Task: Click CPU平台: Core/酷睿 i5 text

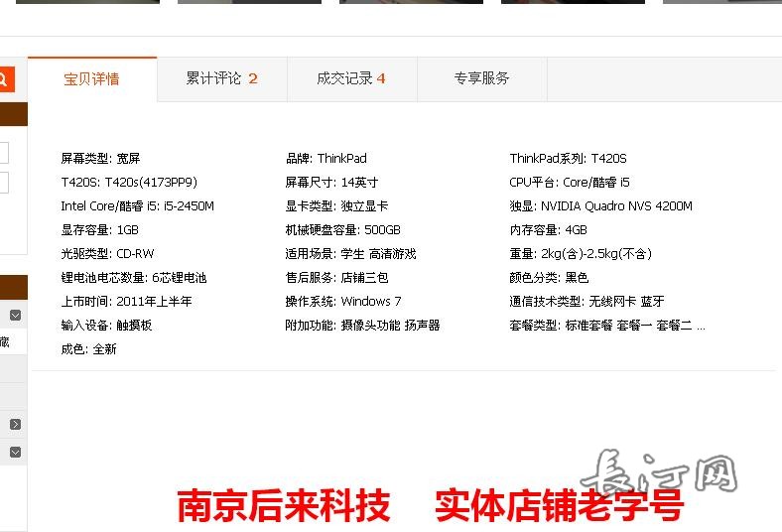Action: point(569,183)
